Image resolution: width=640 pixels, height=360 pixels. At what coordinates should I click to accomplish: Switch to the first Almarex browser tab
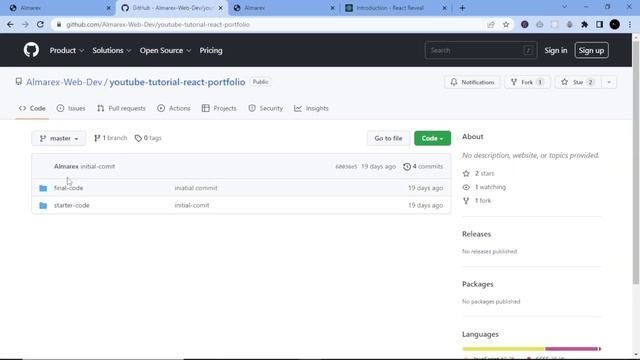coord(59,8)
